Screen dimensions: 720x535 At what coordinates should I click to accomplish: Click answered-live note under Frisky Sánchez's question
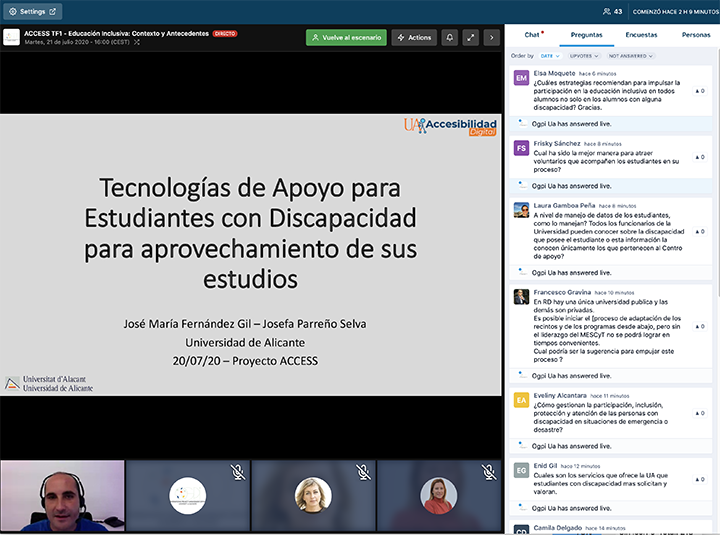point(611,186)
